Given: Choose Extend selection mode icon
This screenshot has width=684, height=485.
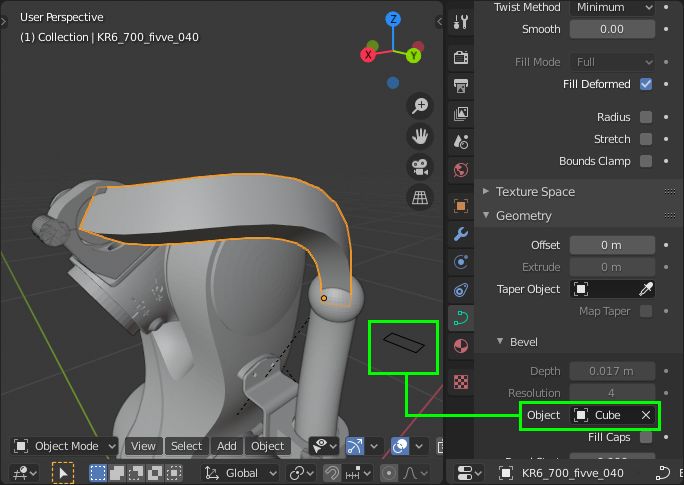Looking at the screenshot, I should 117,473.
